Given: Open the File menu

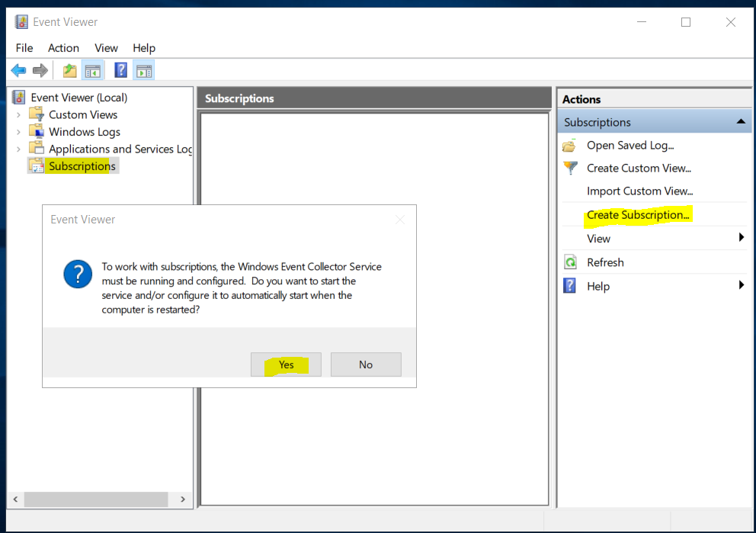Looking at the screenshot, I should 24,48.
